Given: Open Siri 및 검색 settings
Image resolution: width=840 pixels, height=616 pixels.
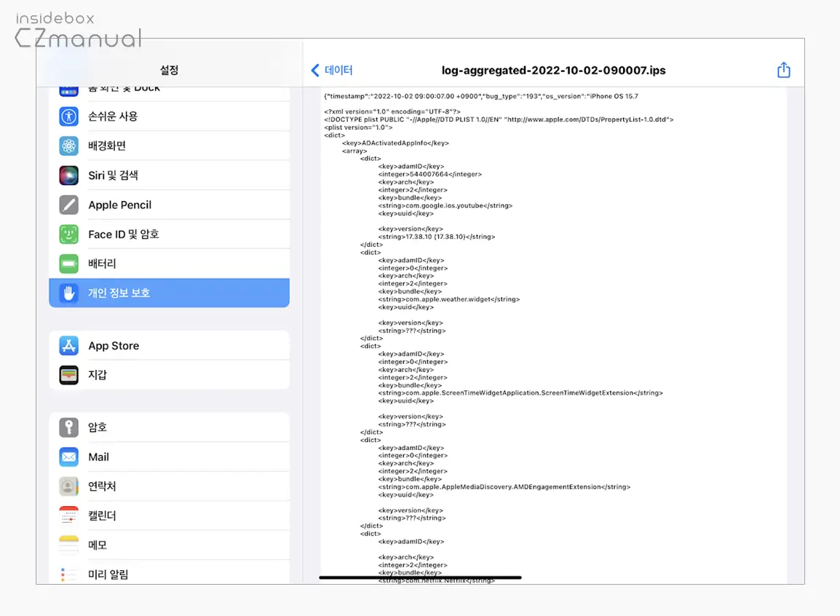Looking at the screenshot, I should click(170, 175).
